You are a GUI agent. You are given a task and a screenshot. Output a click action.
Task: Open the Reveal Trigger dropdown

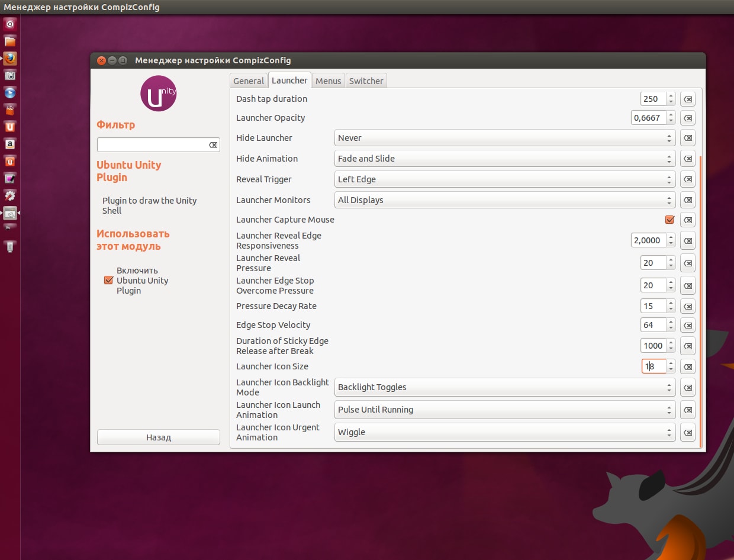click(x=505, y=179)
